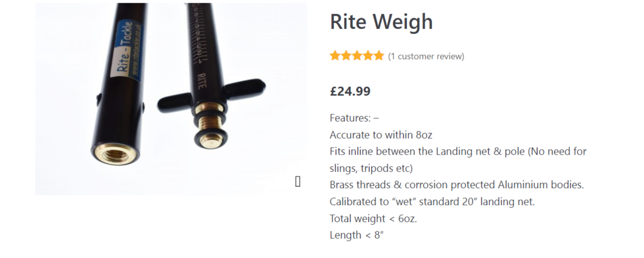Click the Rite Weigh product title
Viewport: 644px width, 258px height.
click(x=381, y=22)
